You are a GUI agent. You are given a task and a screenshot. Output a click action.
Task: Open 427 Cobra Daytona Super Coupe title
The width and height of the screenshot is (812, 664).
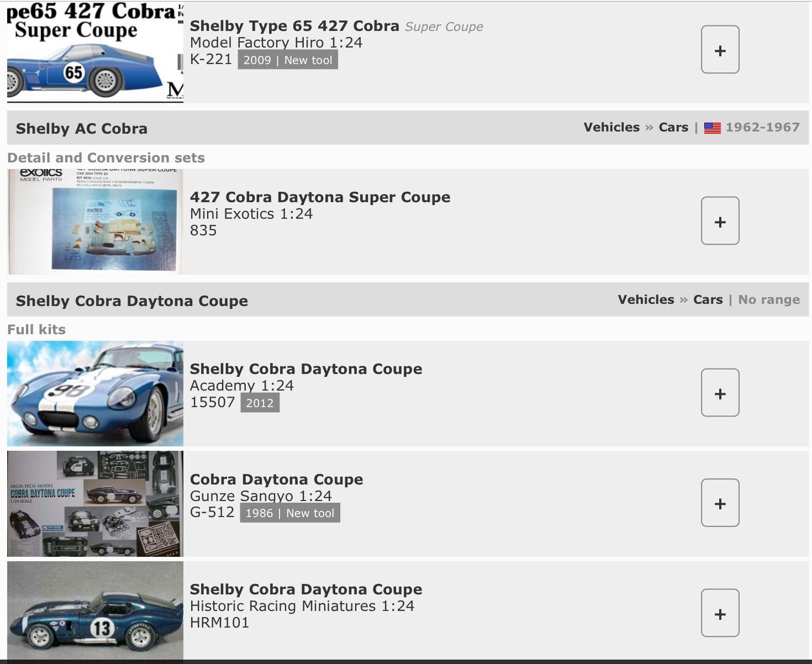320,197
